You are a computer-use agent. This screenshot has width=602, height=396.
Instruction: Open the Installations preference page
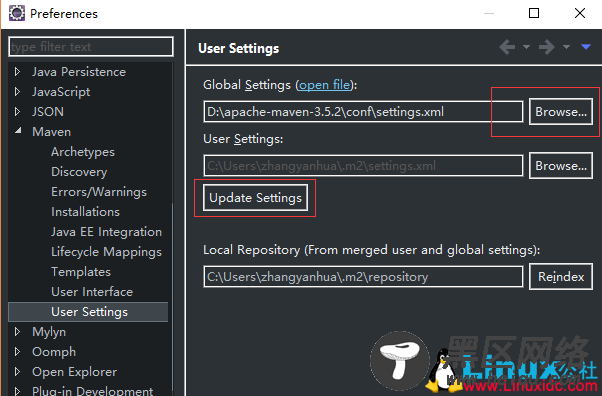pos(86,212)
